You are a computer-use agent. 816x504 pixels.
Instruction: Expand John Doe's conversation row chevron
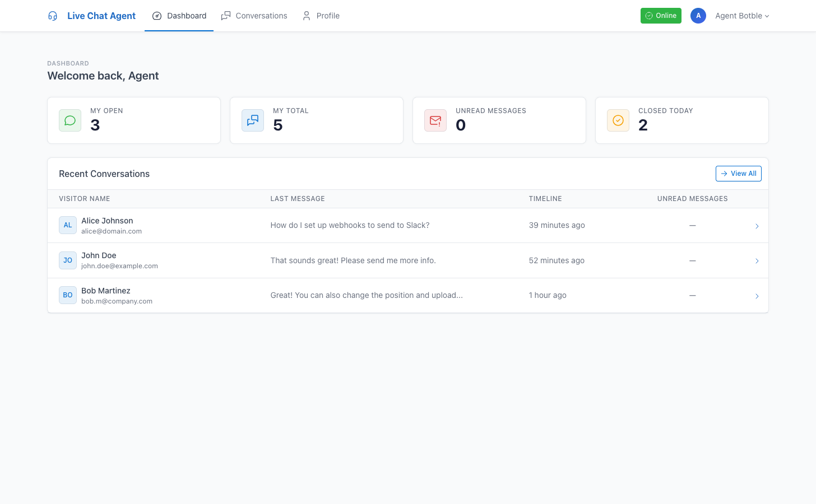pyautogui.click(x=757, y=260)
